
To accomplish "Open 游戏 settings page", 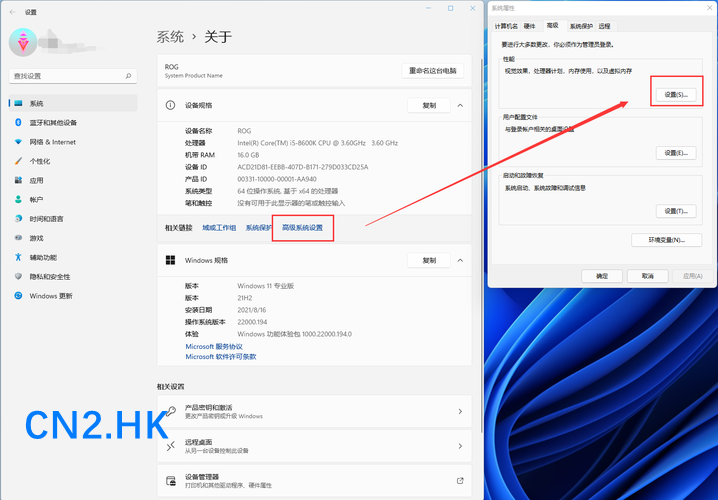I will [73, 238].
